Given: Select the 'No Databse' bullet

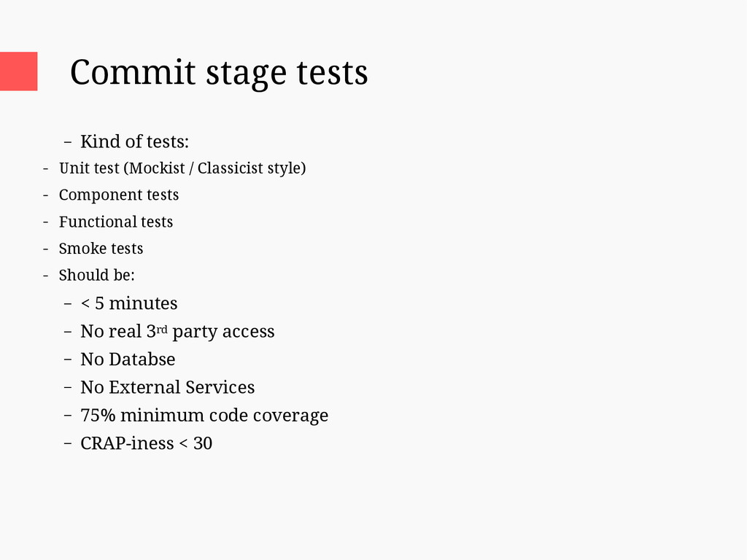Looking at the screenshot, I should [128, 359].
